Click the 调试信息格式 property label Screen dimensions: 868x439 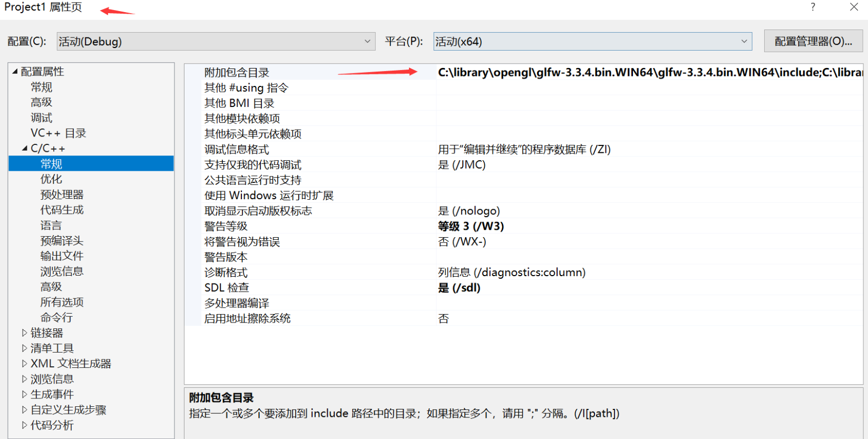point(237,149)
